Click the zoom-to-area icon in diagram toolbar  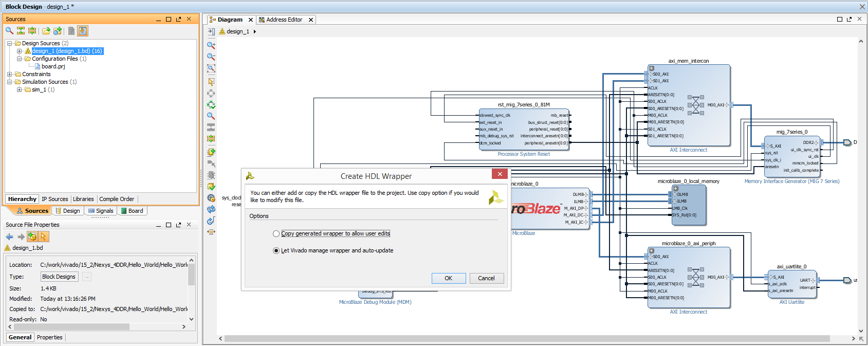pos(211,68)
